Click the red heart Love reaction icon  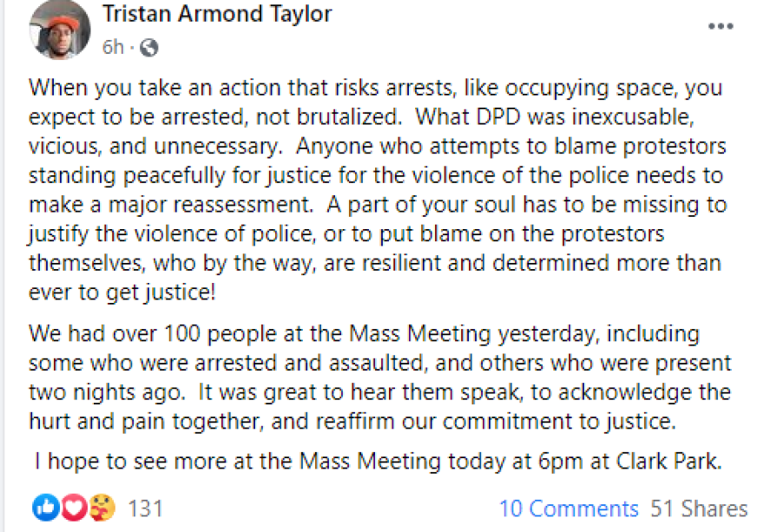(74, 508)
